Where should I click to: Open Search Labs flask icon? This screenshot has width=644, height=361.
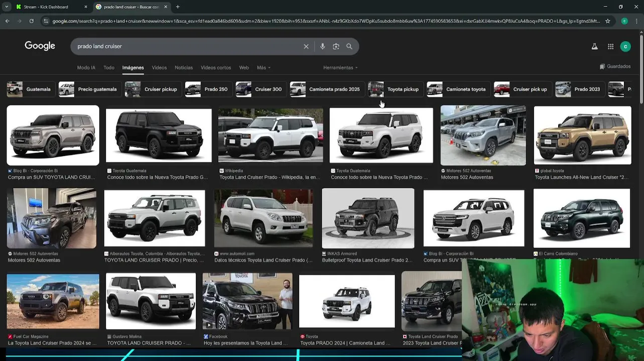pyautogui.click(x=594, y=46)
